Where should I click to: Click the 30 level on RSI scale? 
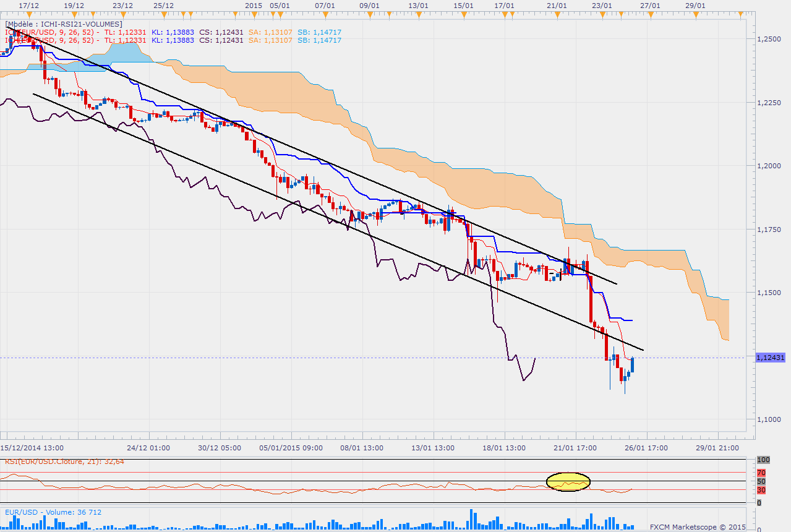click(761, 490)
